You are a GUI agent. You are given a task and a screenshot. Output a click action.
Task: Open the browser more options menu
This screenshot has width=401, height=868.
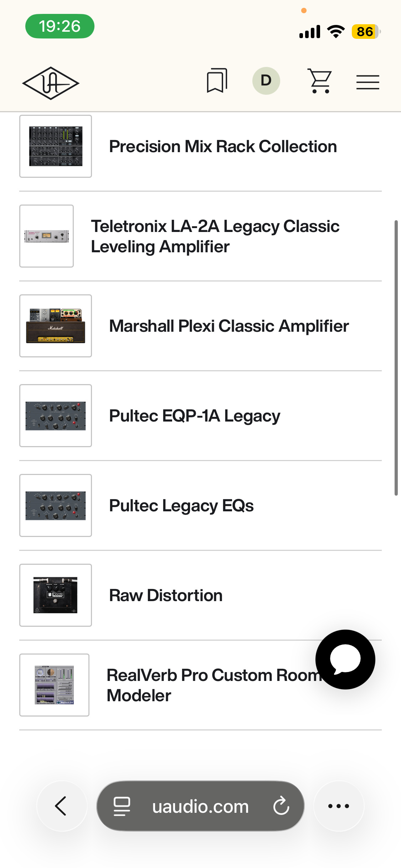pos(339,806)
